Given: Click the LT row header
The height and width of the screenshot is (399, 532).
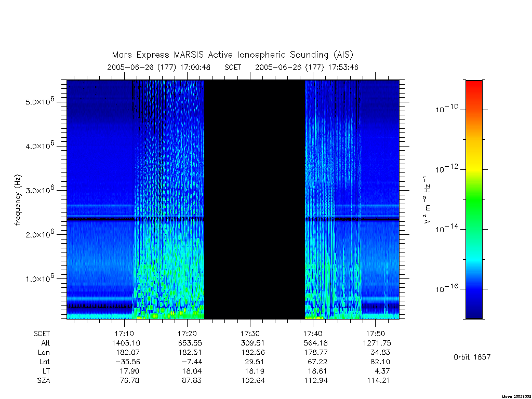Looking at the screenshot, I should (x=46, y=371).
